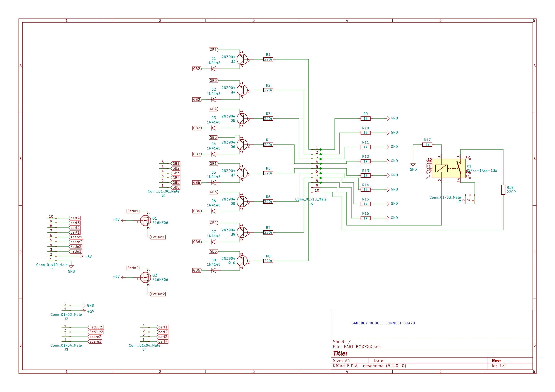
Task: Select the cart4 label on connector J1
Action: coord(75,218)
